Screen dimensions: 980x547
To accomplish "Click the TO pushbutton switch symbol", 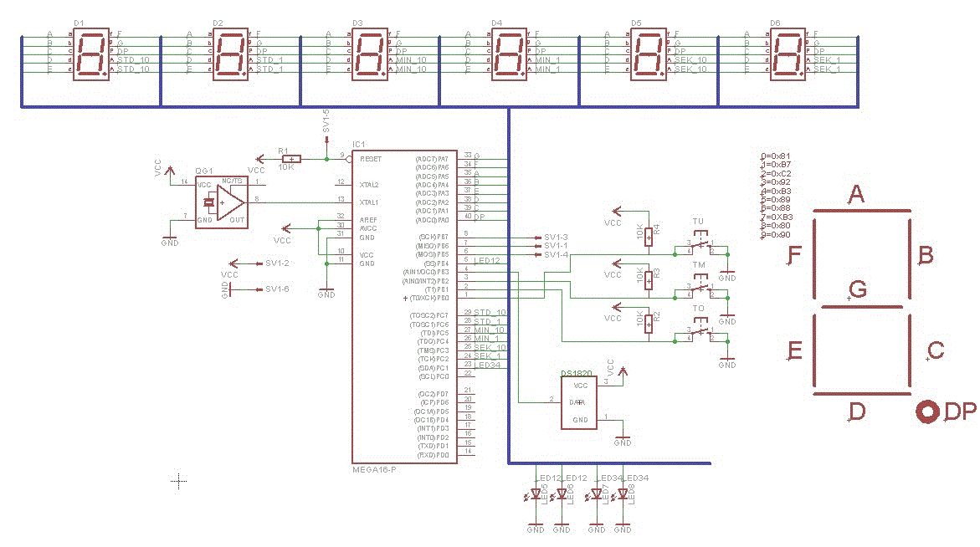I will (x=700, y=330).
